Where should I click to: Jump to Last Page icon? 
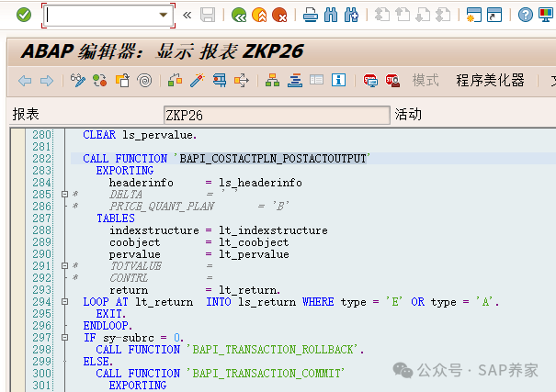coord(443,15)
